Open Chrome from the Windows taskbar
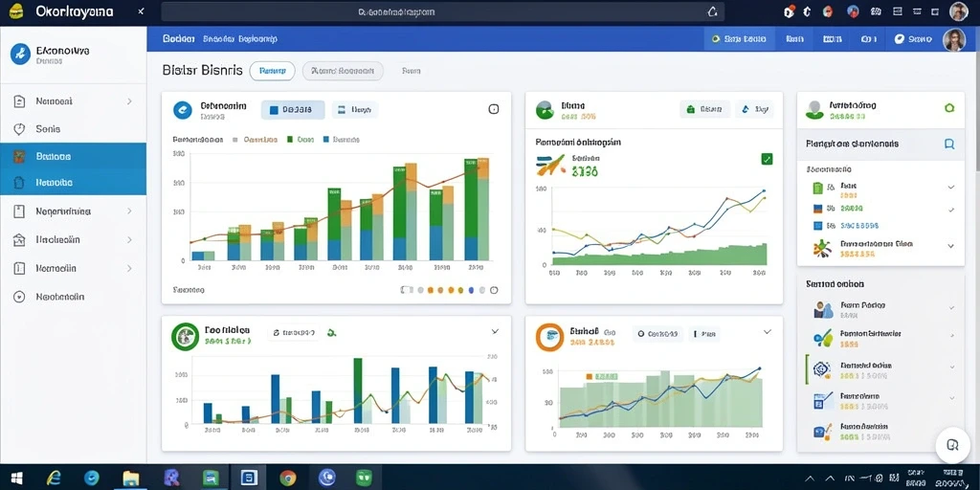This screenshot has width=980, height=490. (x=287, y=479)
